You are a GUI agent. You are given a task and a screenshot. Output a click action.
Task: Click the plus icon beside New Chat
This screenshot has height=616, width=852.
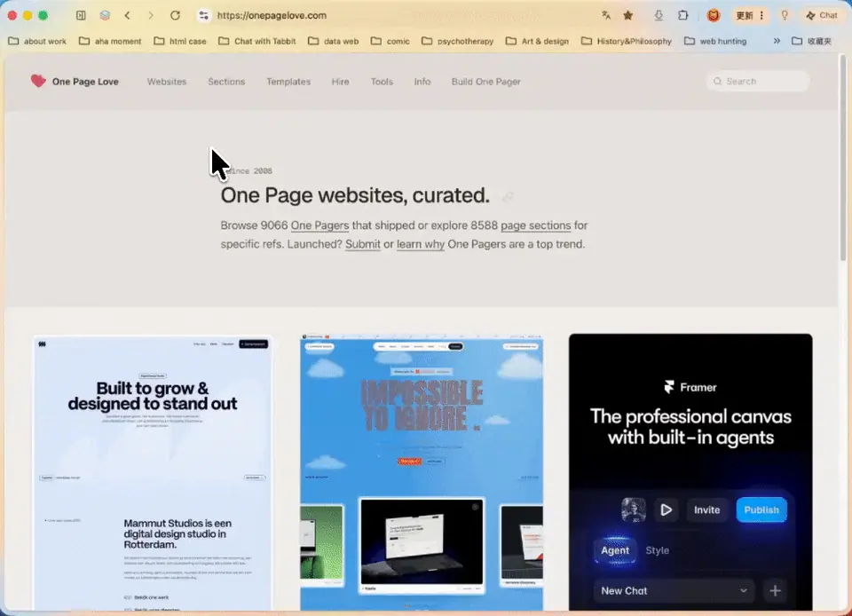pyautogui.click(x=775, y=590)
